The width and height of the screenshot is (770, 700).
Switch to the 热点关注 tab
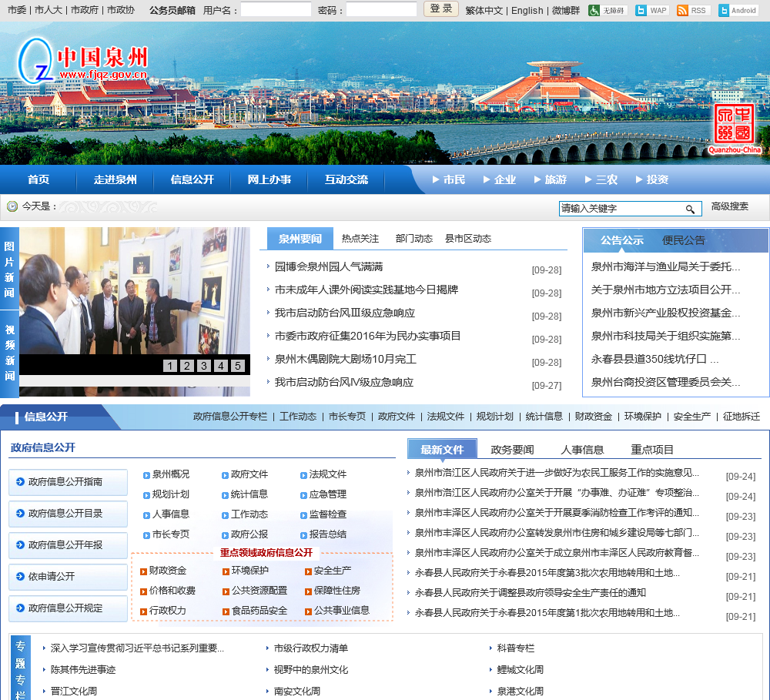point(360,239)
